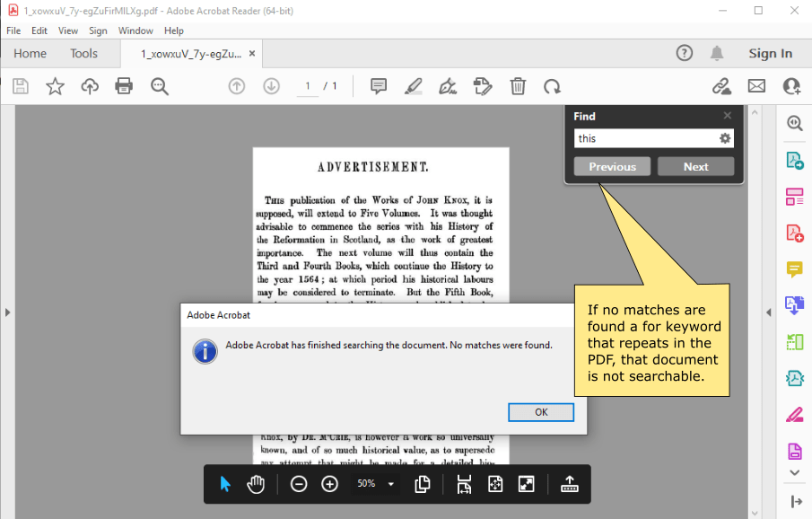Open the Comment tool in right sidebar
Viewport: 812px width, 519px height.
click(x=794, y=269)
